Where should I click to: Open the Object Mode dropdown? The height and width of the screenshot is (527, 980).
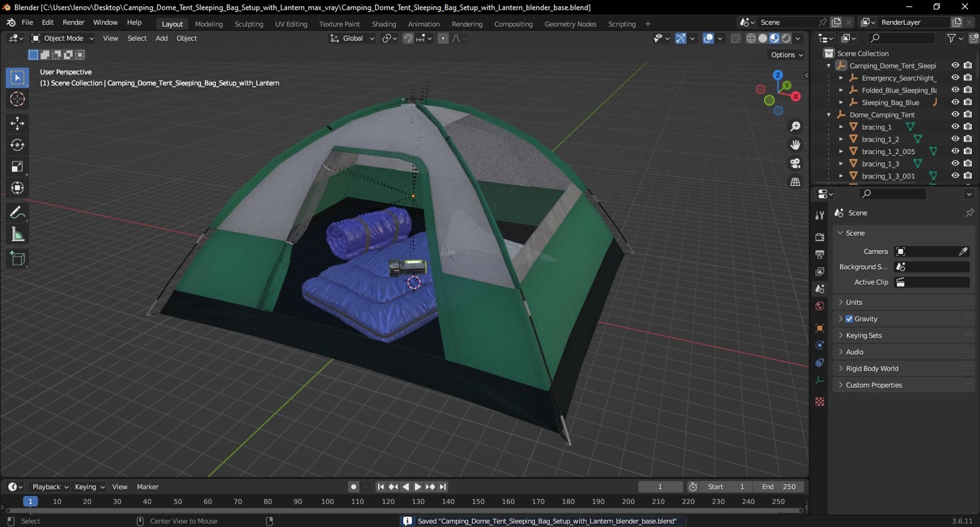(x=62, y=38)
